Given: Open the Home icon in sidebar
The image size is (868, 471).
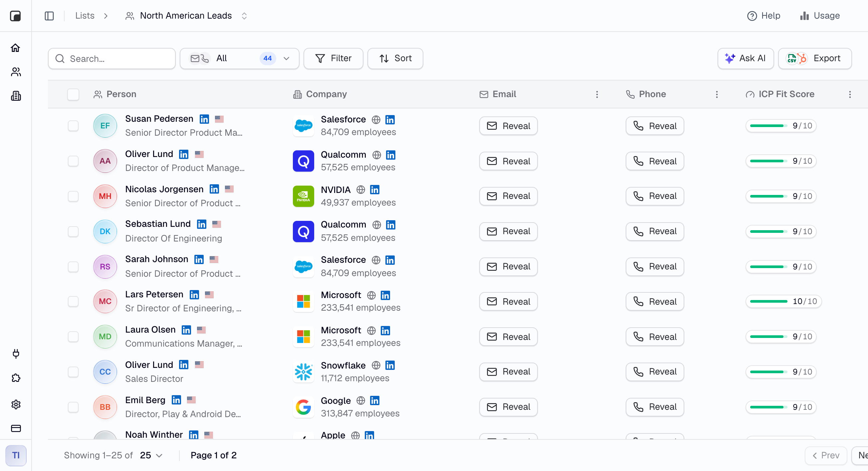Looking at the screenshot, I should [x=16, y=48].
